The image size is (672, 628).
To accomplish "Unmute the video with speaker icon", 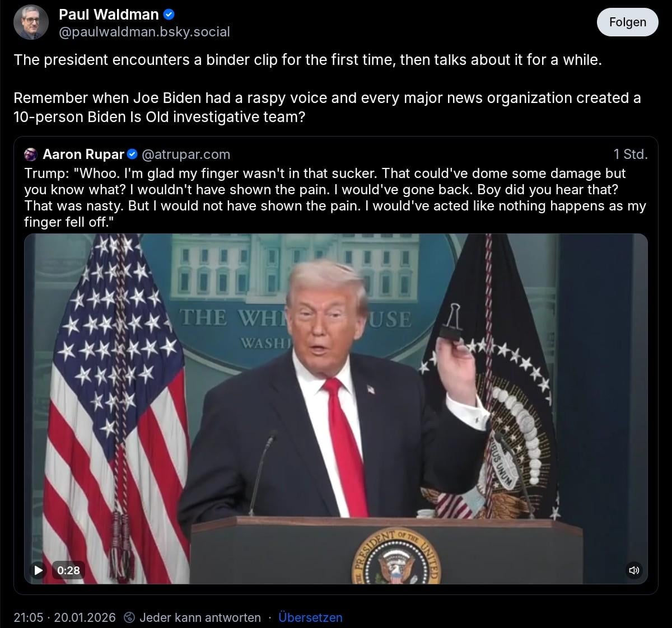I will [634, 570].
